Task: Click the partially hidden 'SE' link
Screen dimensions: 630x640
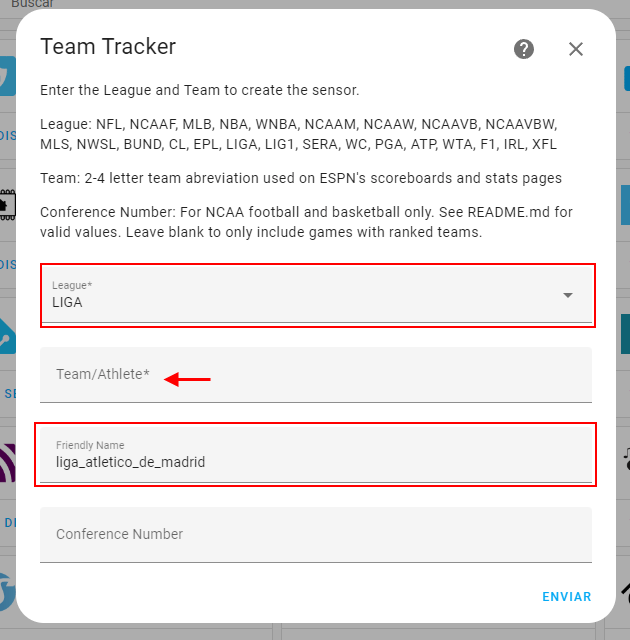Action: 10,393
